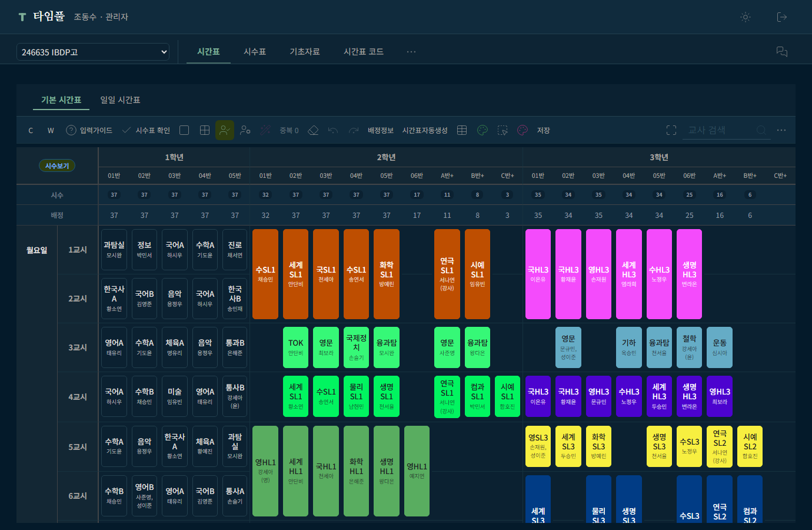Toggle the W button in toolbar

[51, 130]
